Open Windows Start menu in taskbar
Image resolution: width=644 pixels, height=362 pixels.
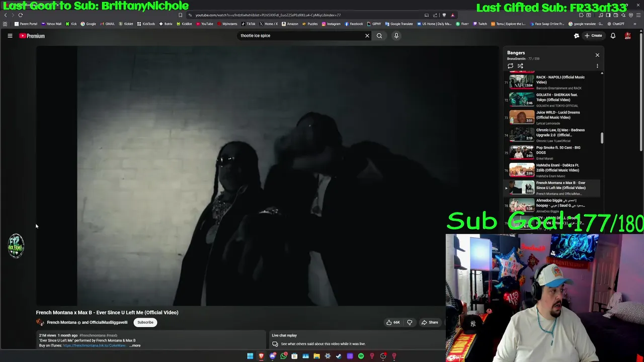click(250, 356)
